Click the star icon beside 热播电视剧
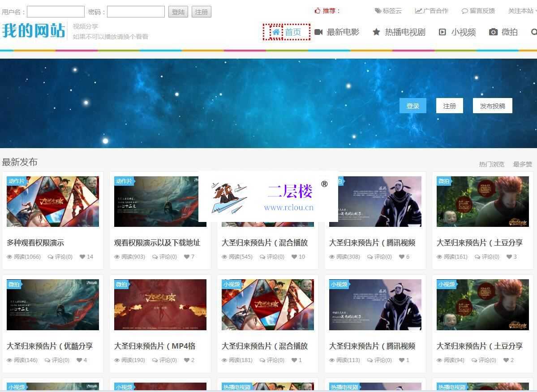The height and width of the screenshot is (392, 537). [x=376, y=32]
